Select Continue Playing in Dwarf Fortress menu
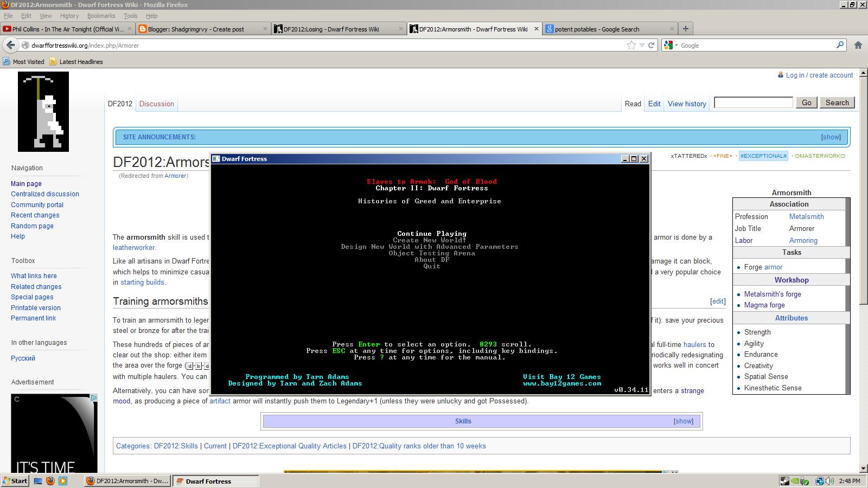Viewport: 868px width, 488px height. (432, 234)
